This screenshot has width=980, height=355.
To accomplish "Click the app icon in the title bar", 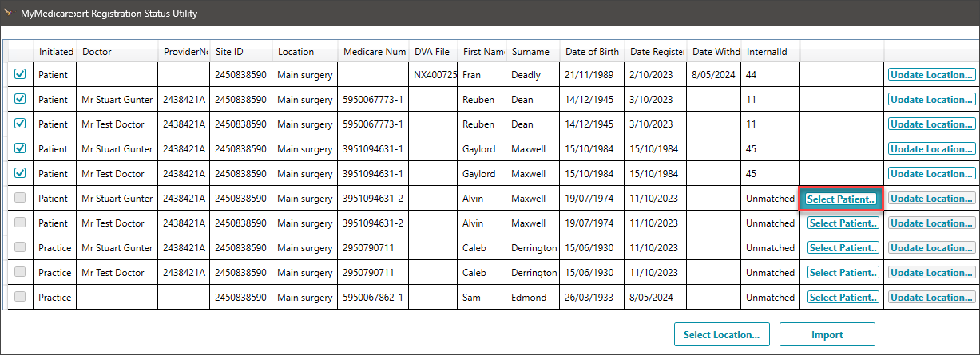I will click(9, 14).
